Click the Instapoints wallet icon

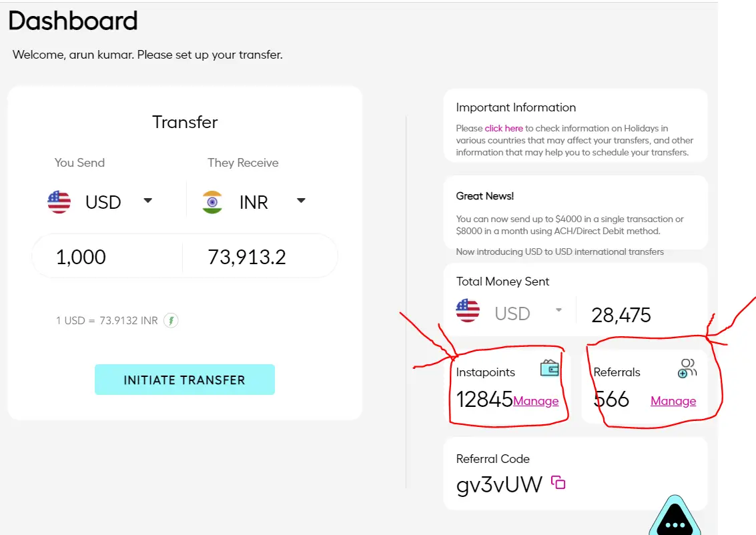tap(550, 369)
